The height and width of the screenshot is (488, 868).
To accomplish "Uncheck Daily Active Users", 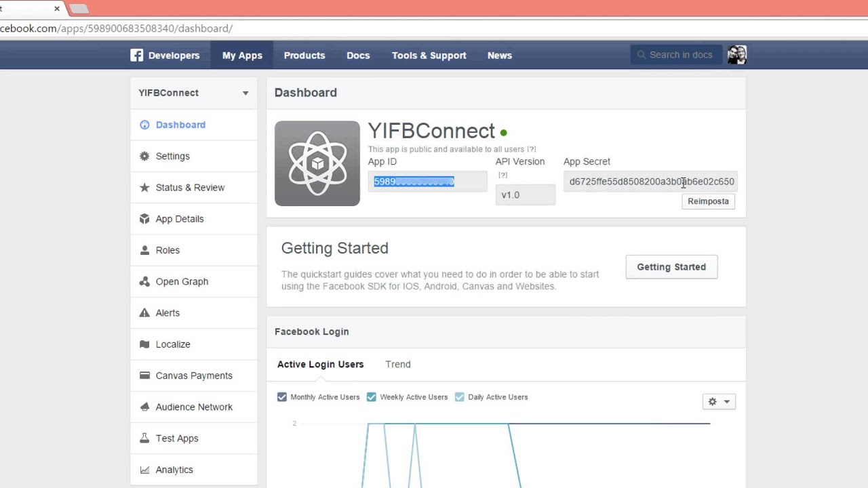I will [460, 397].
